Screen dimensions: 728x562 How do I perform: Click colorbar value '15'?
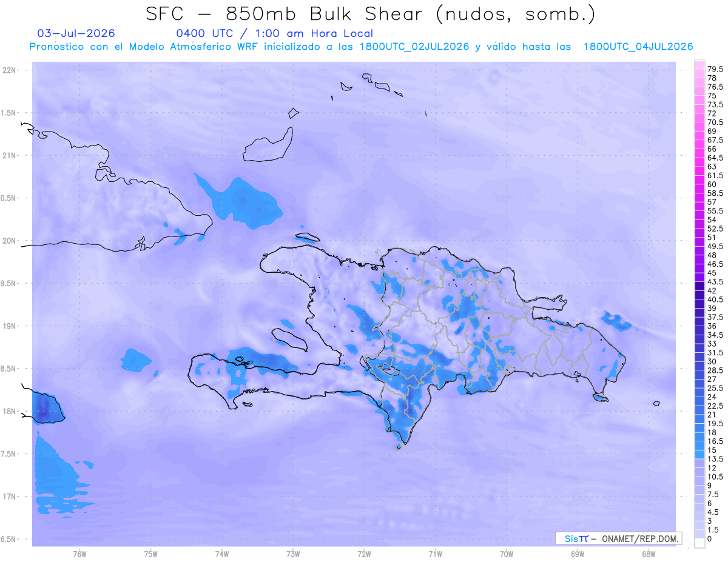[712, 450]
